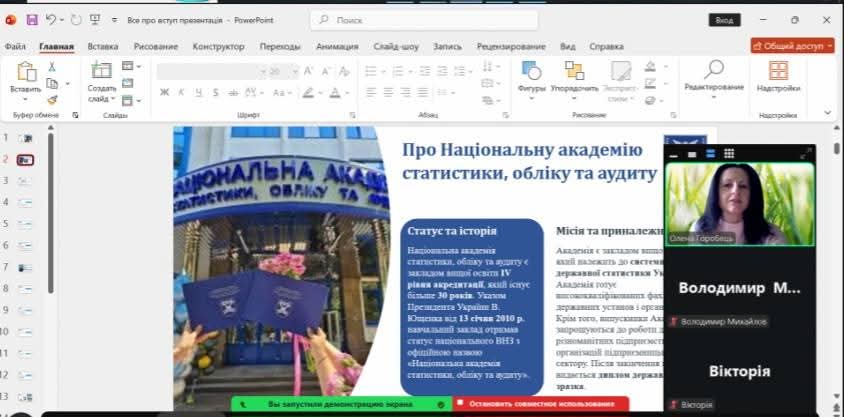Click the Undo arrow icon
The height and width of the screenshot is (417, 844).
[50, 19]
